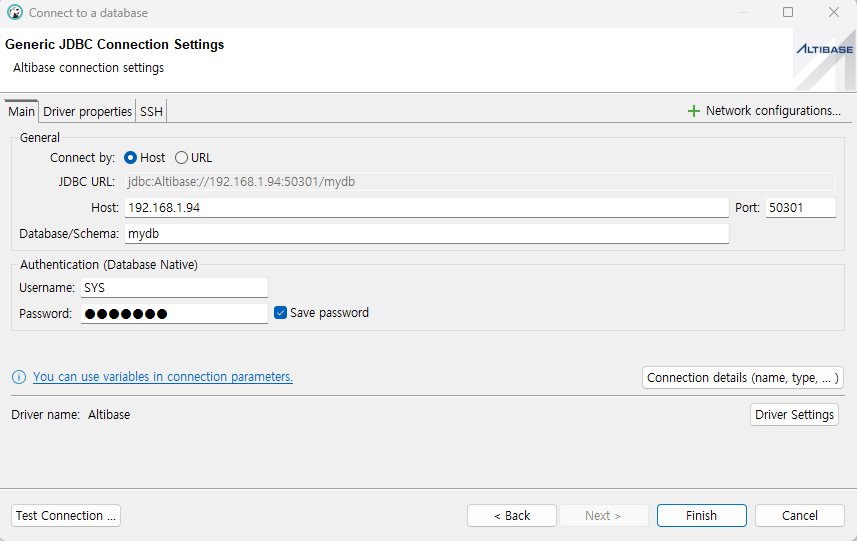Click the green plus Network configurations icon
The height and width of the screenshot is (541, 857).
pyautogui.click(x=694, y=111)
